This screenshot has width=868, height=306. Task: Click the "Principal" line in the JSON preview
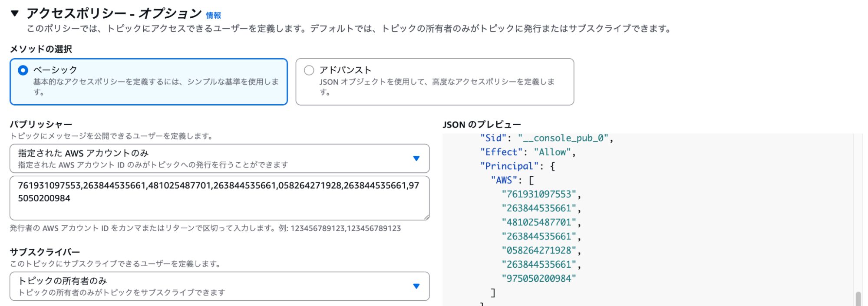517,166
